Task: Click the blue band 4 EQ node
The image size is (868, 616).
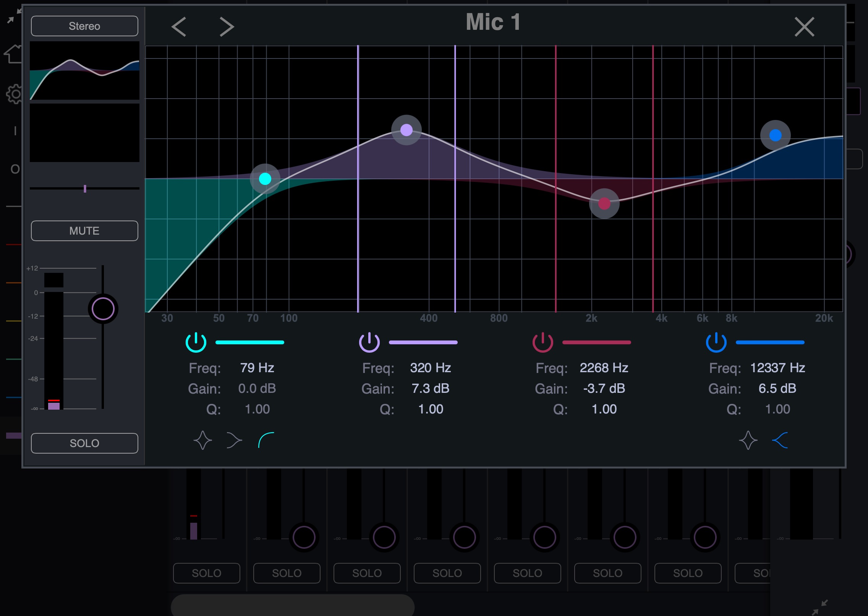Action: coord(776,135)
